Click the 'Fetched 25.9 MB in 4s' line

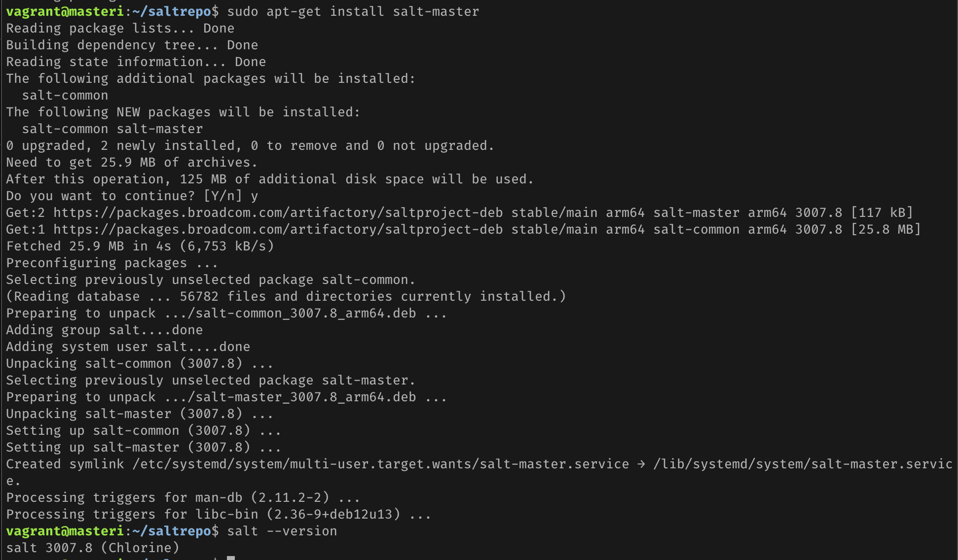tap(140, 246)
